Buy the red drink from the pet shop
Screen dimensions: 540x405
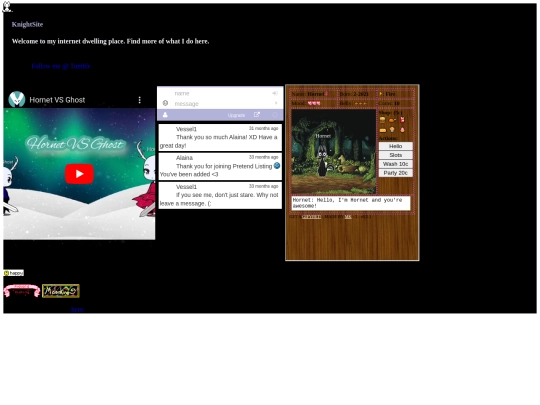point(402,120)
